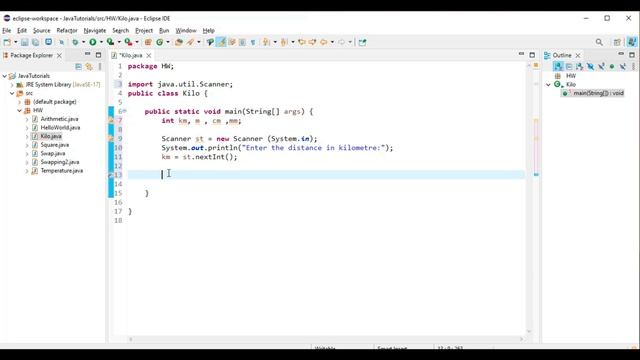Screen dimensions: 640x360
Task: Click the warning marker on line 7
Action: pos(111,120)
